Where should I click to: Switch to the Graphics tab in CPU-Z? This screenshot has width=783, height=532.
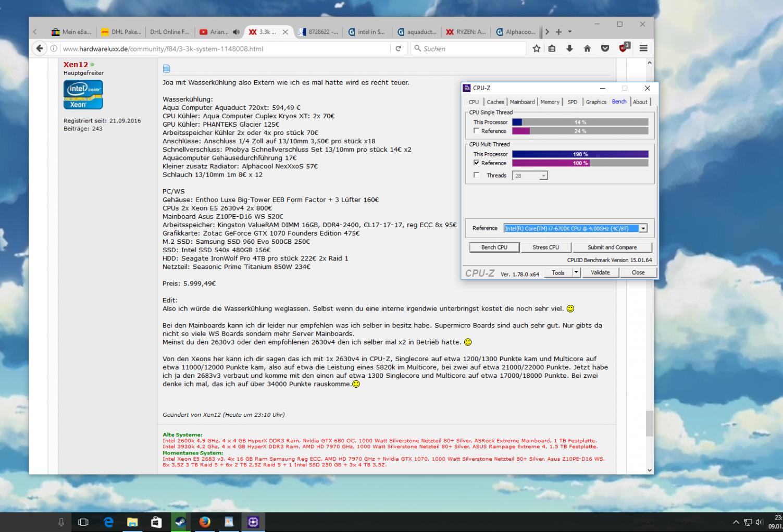click(x=596, y=102)
